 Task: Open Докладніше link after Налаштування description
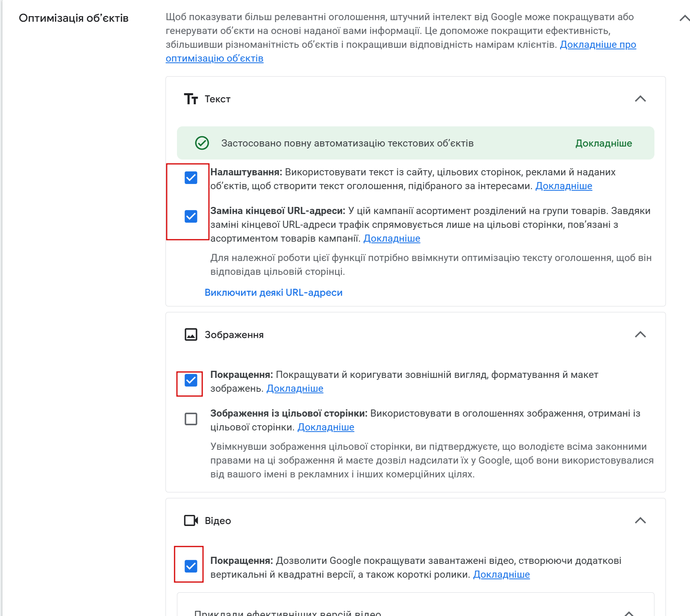[x=563, y=186]
